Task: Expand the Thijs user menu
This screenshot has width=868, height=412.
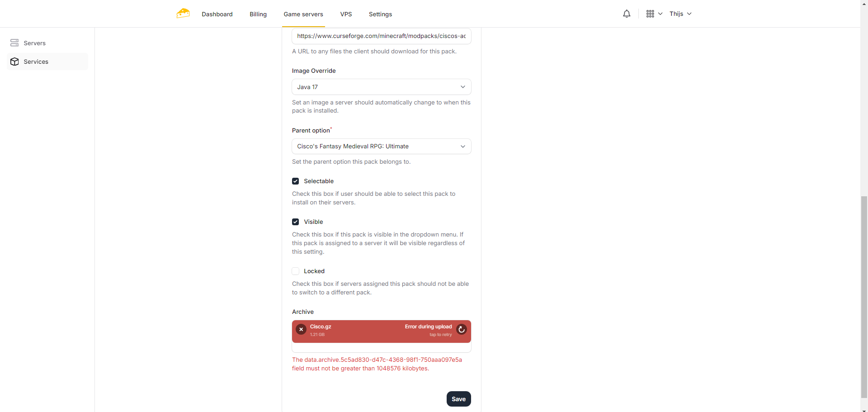Action: coord(680,14)
